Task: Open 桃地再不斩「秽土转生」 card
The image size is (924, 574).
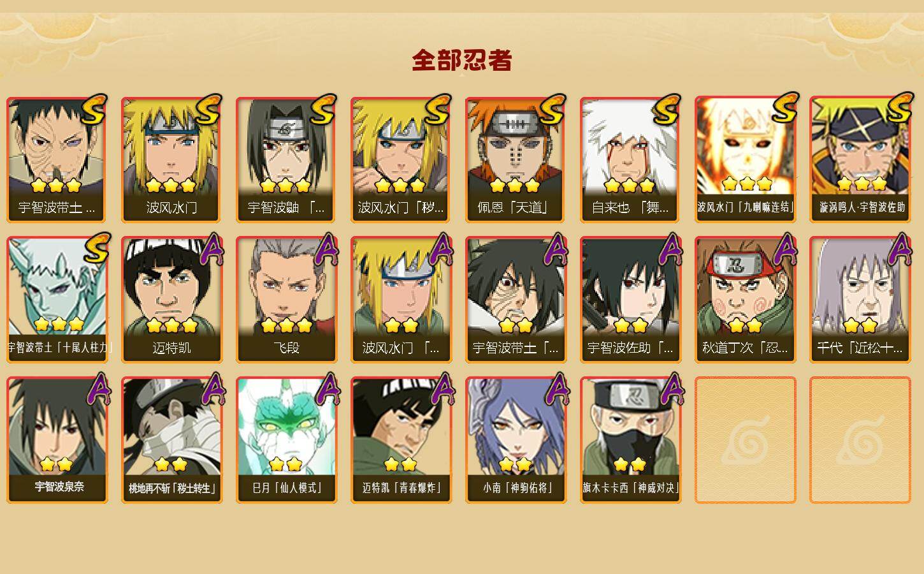Action: [x=171, y=440]
